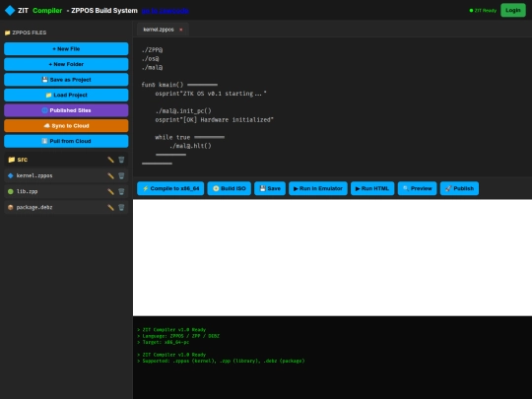Click the blue ZIT diamond logo

click(x=10, y=11)
